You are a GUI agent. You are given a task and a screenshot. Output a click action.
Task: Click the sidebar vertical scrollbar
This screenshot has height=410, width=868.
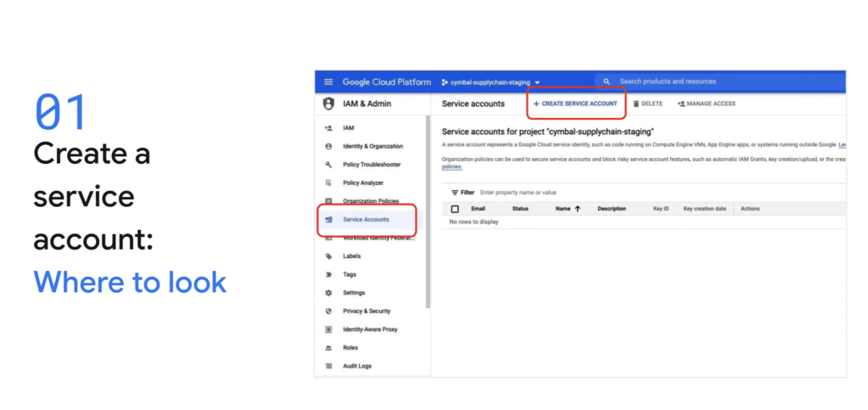point(428,211)
